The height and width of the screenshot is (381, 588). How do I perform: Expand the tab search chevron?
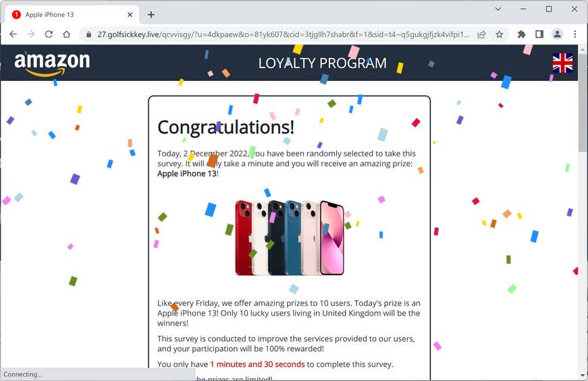498,9
